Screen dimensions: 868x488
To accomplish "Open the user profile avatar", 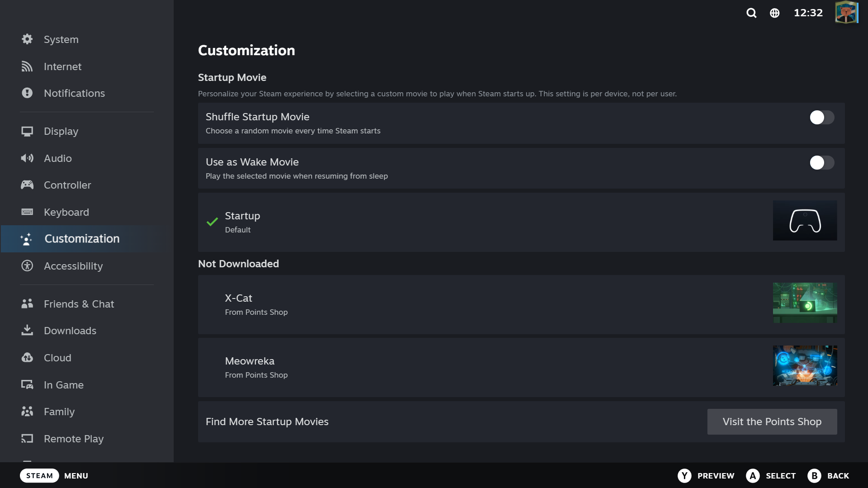I will pyautogui.click(x=846, y=13).
